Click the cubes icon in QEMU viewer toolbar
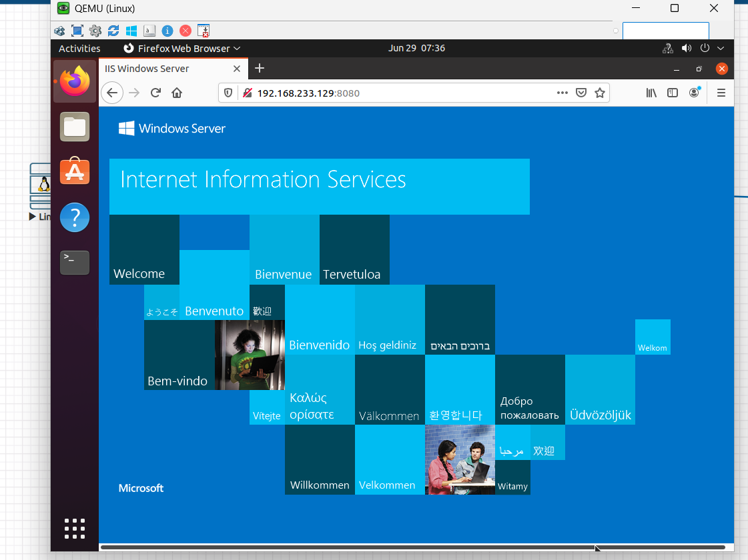 pyautogui.click(x=59, y=31)
